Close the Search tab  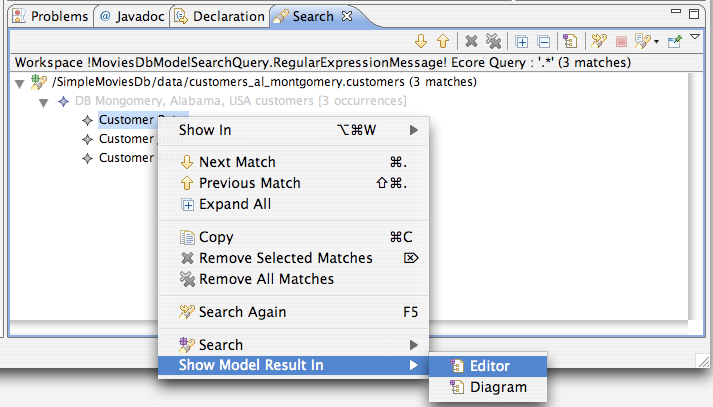[347, 16]
